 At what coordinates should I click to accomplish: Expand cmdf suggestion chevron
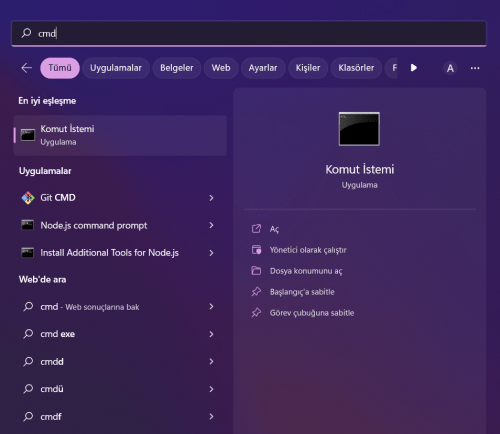point(211,416)
